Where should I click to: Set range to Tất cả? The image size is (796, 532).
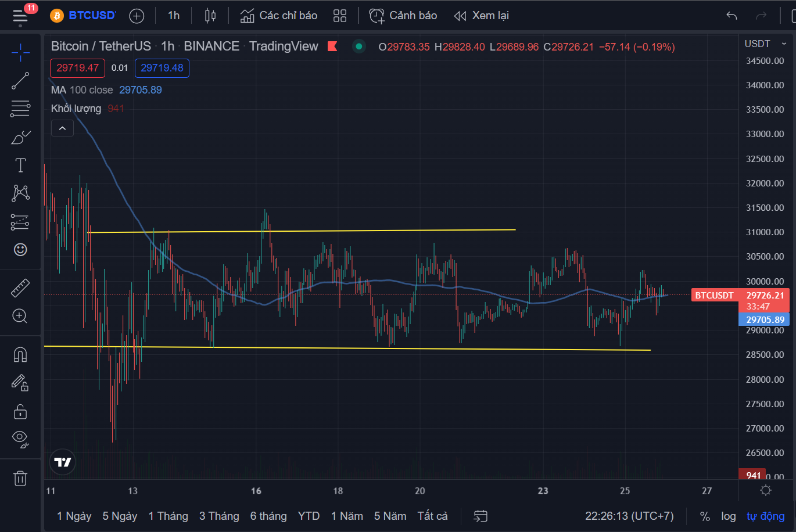tap(432, 516)
